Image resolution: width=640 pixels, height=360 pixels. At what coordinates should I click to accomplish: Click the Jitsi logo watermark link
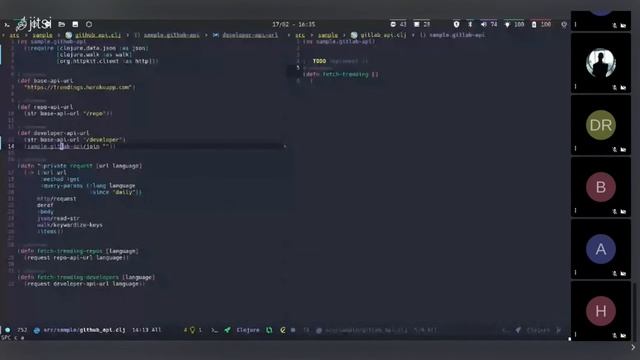coord(34,24)
